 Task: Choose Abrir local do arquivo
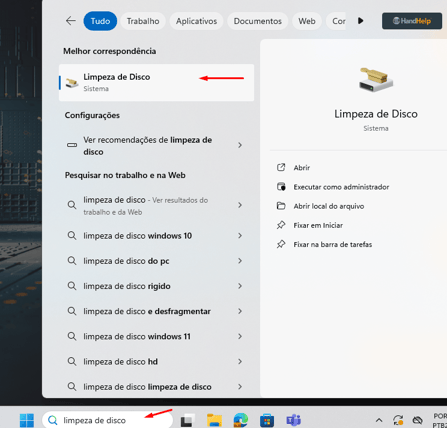[x=329, y=206]
